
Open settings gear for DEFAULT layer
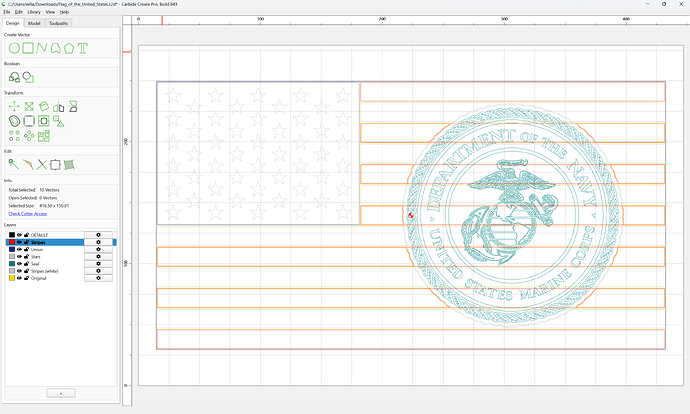pyautogui.click(x=98, y=235)
